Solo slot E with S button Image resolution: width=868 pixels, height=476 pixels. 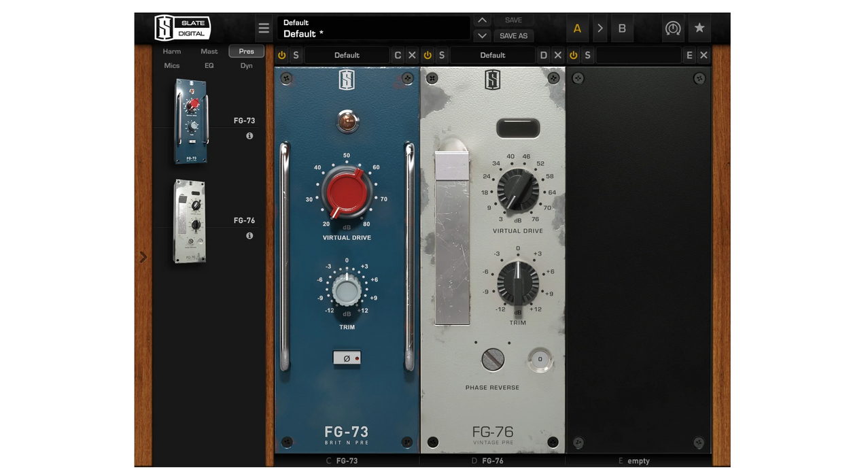click(588, 55)
